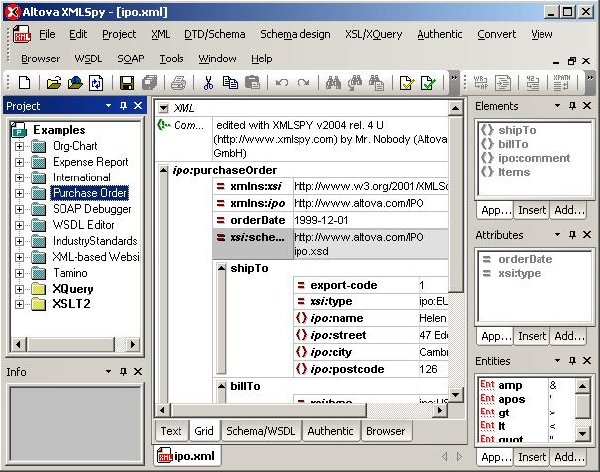Paste with the clipboard icon
This screenshot has height=472, width=600.
[x=252, y=82]
